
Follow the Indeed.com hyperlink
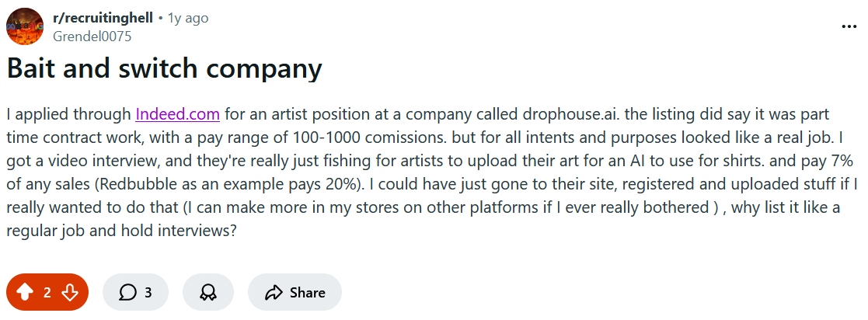[x=178, y=114]
